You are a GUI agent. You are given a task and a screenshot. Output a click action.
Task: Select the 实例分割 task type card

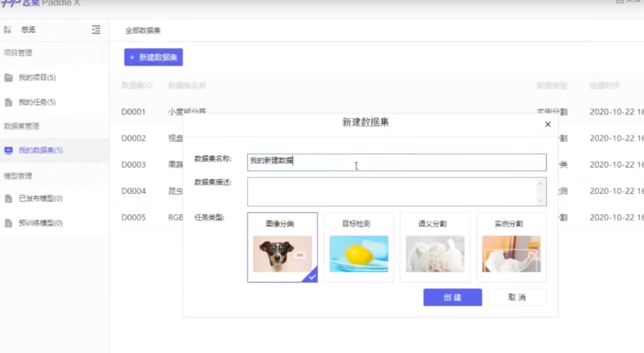(x=511, y=247)
